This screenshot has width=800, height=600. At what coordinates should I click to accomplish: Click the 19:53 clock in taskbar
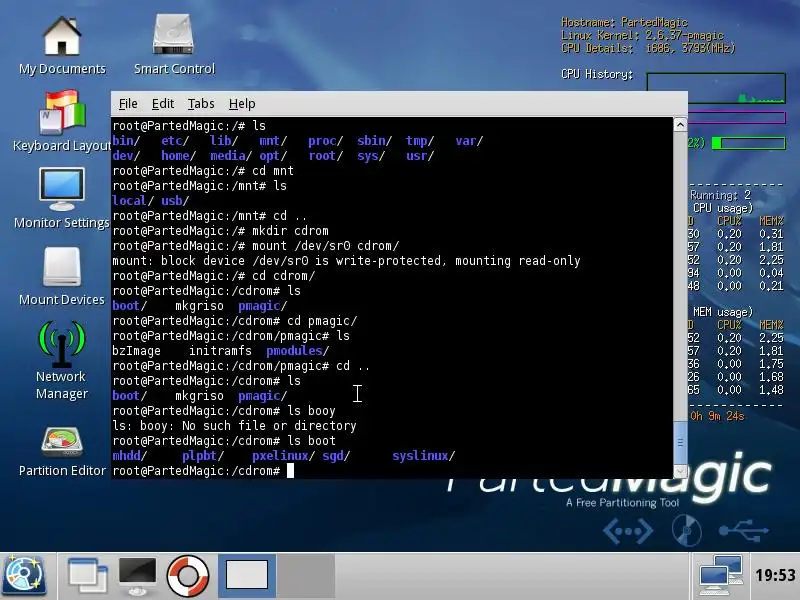(x=775, y=576)
